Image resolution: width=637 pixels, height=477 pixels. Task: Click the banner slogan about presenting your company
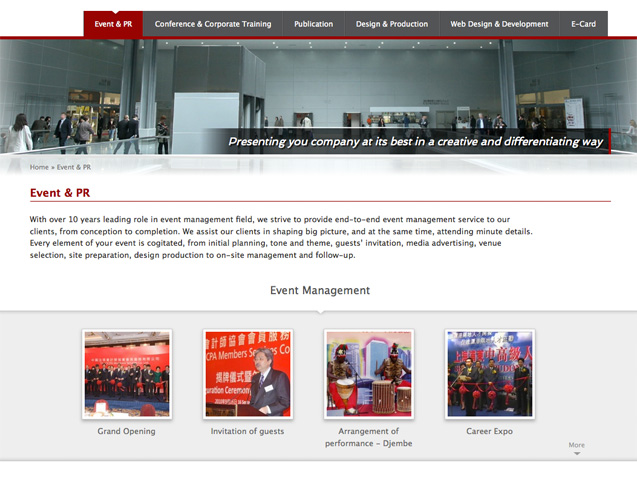click(x=415, y=142)
